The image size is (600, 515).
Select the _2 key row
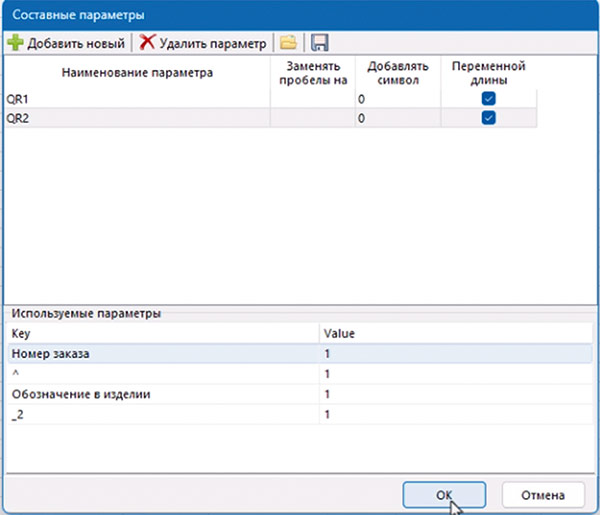point(160,413)
